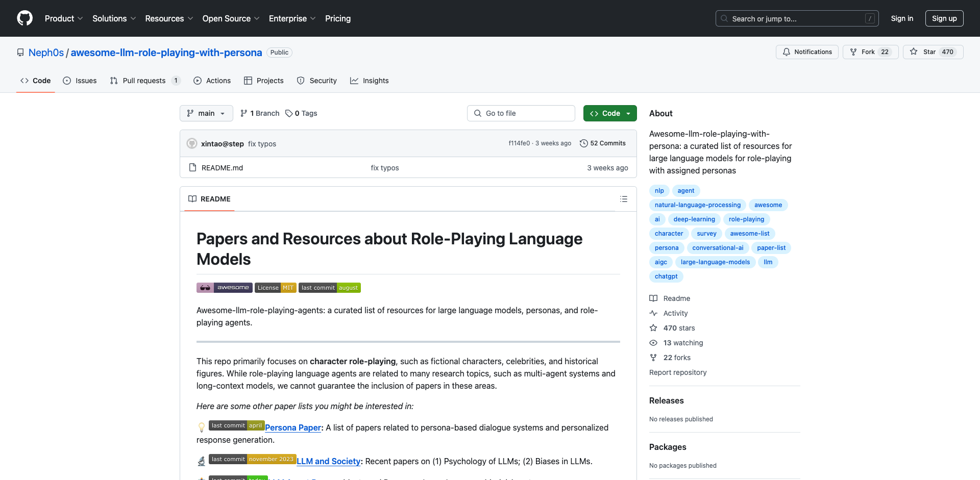980x480 pixels.
Task: Click the last commit august badge
Action: [330, 288]
